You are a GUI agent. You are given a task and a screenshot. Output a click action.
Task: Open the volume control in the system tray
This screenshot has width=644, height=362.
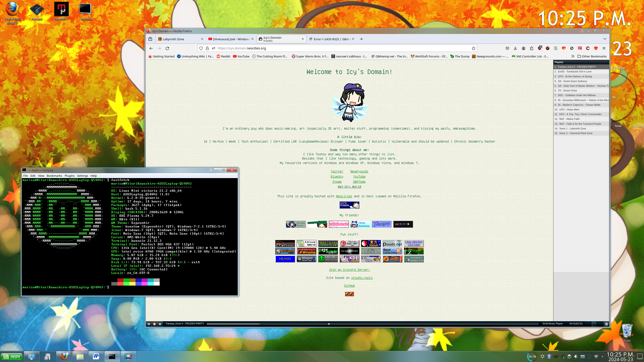point(576,356)
